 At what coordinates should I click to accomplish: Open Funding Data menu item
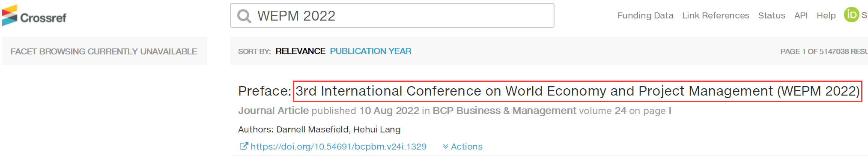point(645,15)
